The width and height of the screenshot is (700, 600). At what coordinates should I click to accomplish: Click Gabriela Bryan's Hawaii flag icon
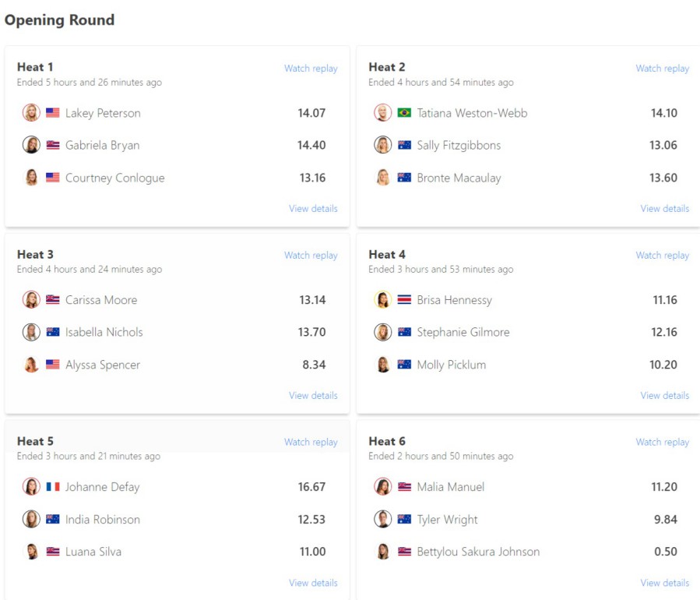tap(53, 145)
